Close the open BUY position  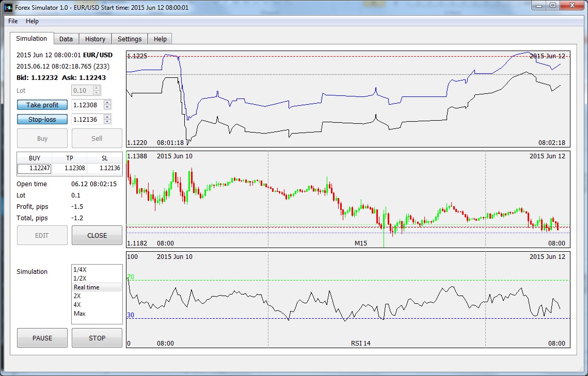pos(97,236)
